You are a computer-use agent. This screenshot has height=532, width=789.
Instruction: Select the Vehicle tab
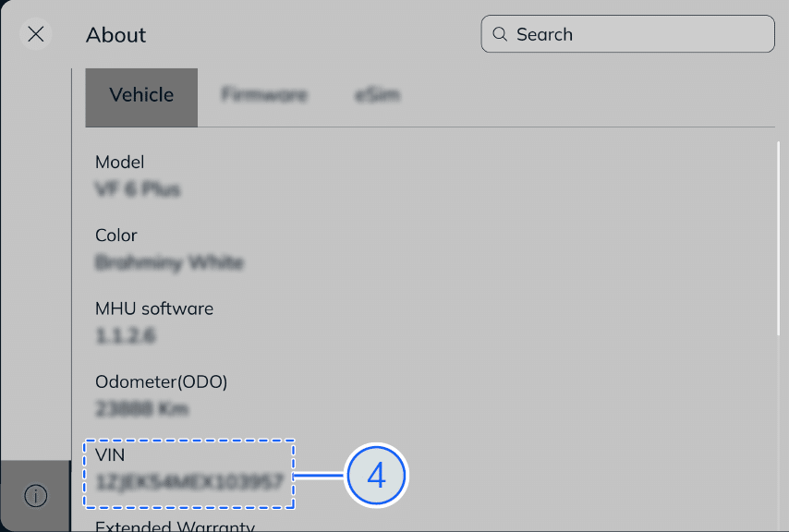[141, 94]
